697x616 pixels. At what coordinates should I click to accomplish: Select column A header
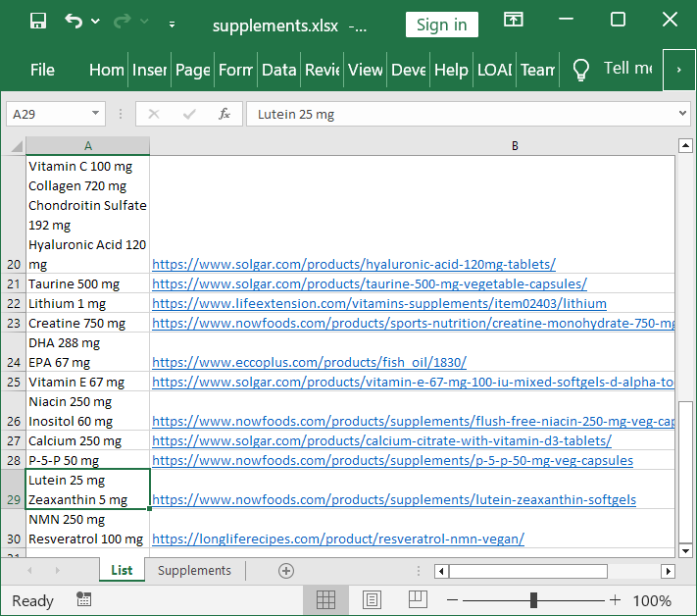click(x=88, y=146)
